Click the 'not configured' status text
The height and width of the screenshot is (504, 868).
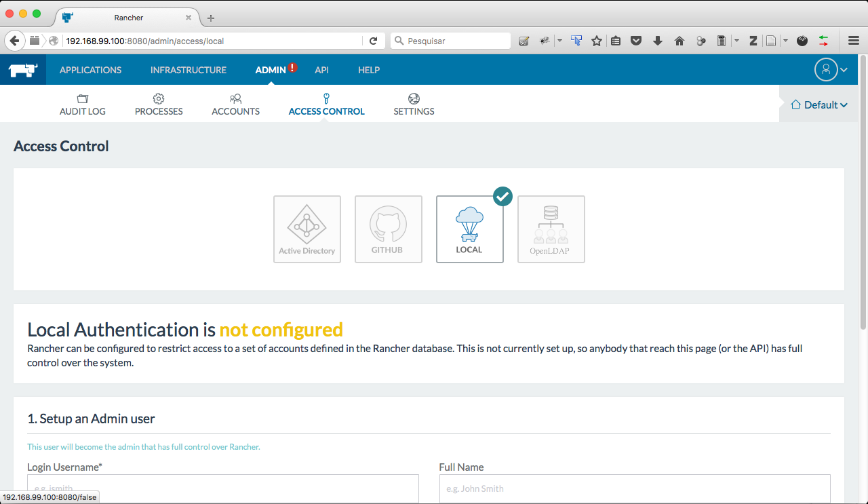pos(281,330)
